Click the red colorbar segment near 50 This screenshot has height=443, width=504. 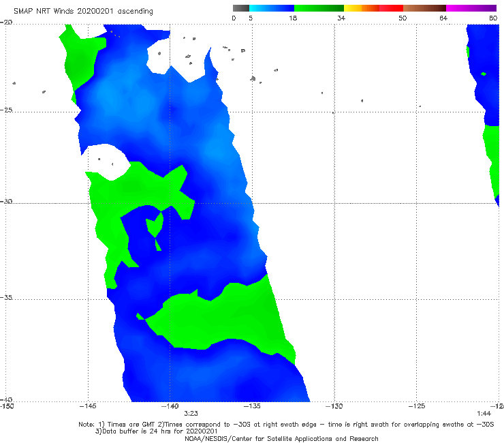[x=391, y=8]
